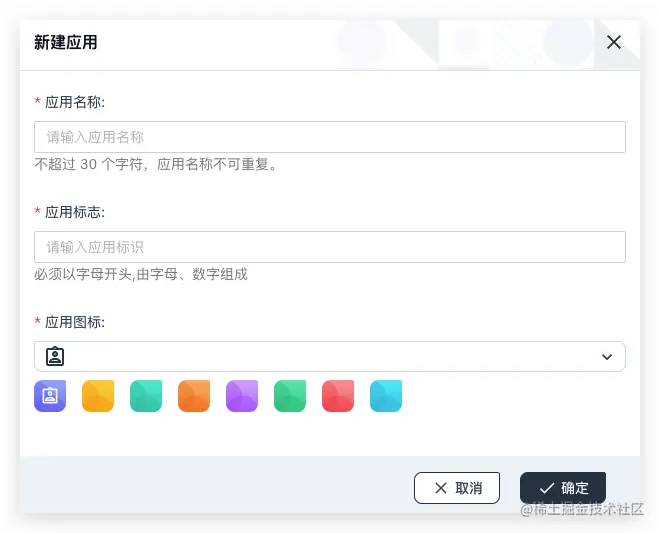The image size is (660, 533).
Task: Click the checkmark icon in 确定 button
Action: pyautogui.click(x=547, y=488)
